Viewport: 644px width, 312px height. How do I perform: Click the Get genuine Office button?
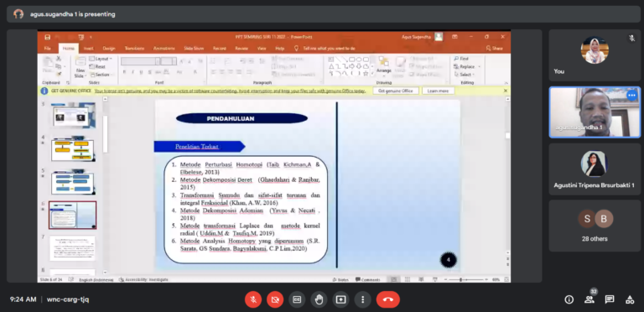396,91
